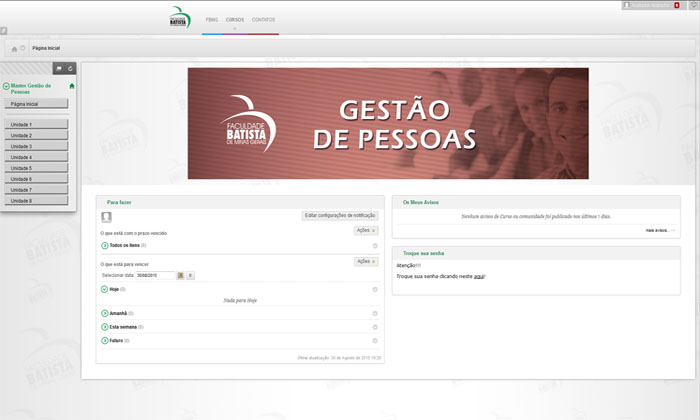The image size is (700, 420).
Task: Expand the Todos os itens section
Action: (105, 245)
